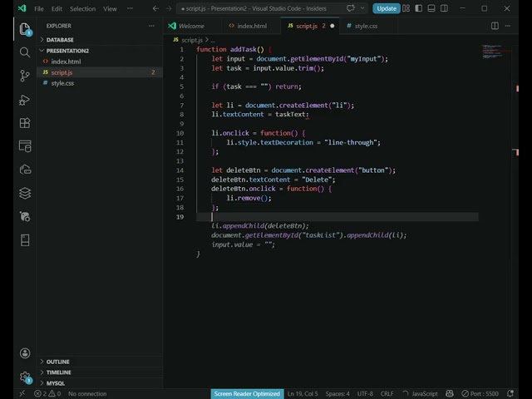Open Explorer Views and More Actions ellipsis
Image resolution: width=532 pixels, height=399 pixels.
pos(151,26)
